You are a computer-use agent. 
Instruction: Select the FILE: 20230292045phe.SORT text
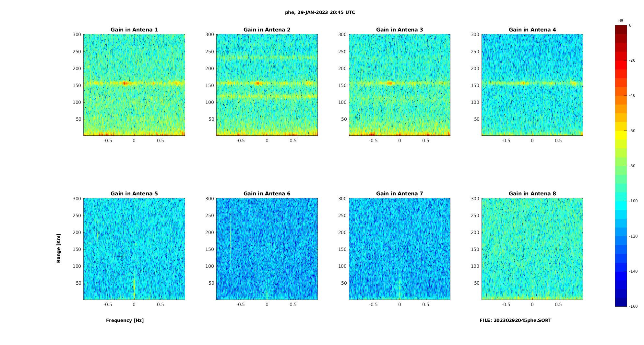515,320
